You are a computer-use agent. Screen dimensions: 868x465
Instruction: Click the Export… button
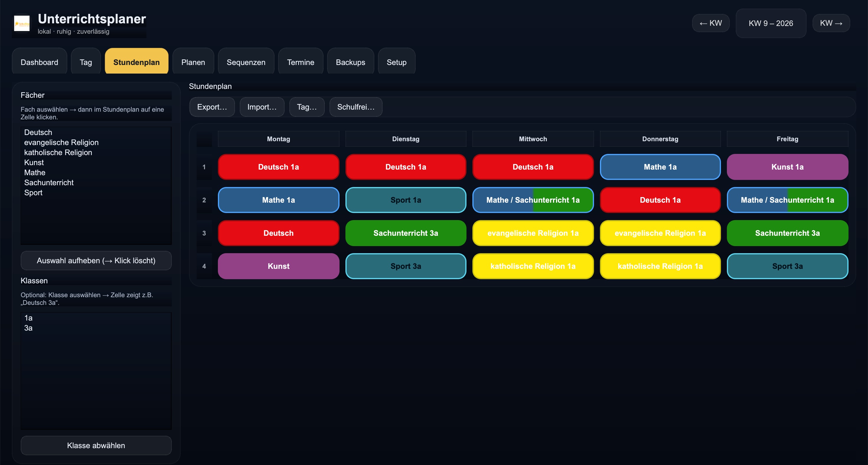tap(212, 107)
